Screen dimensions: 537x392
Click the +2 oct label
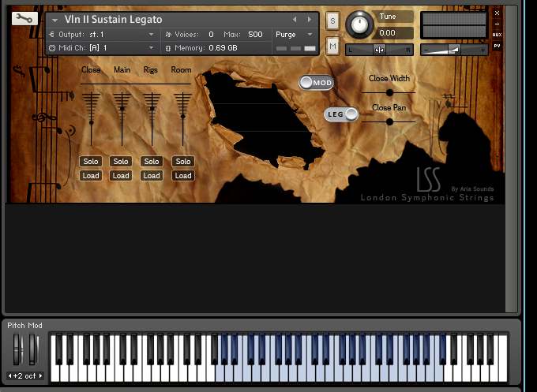24,376
